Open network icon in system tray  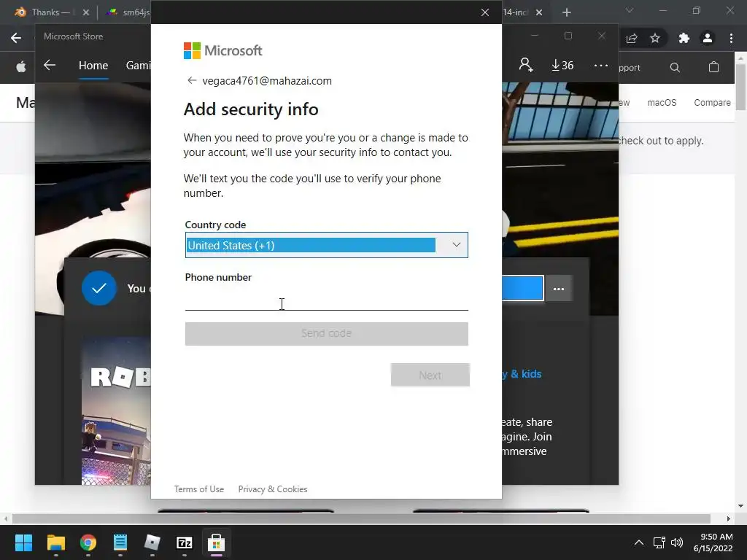click(659, 542)
